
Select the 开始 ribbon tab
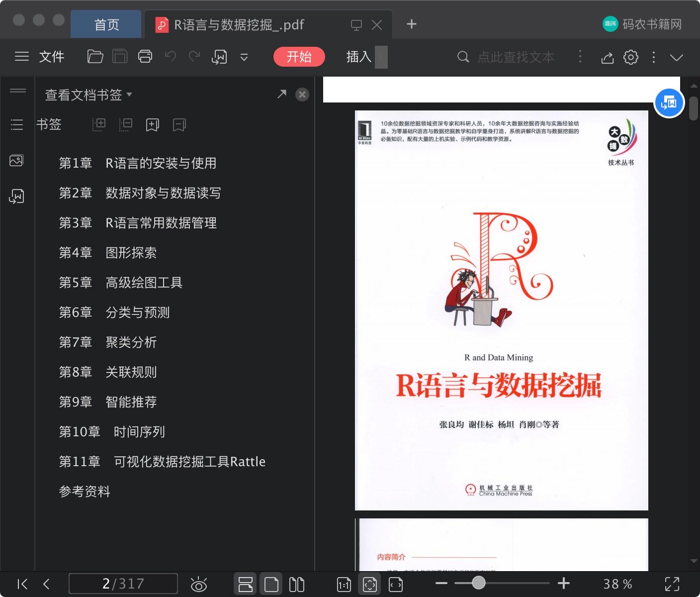tap(299, 57)
